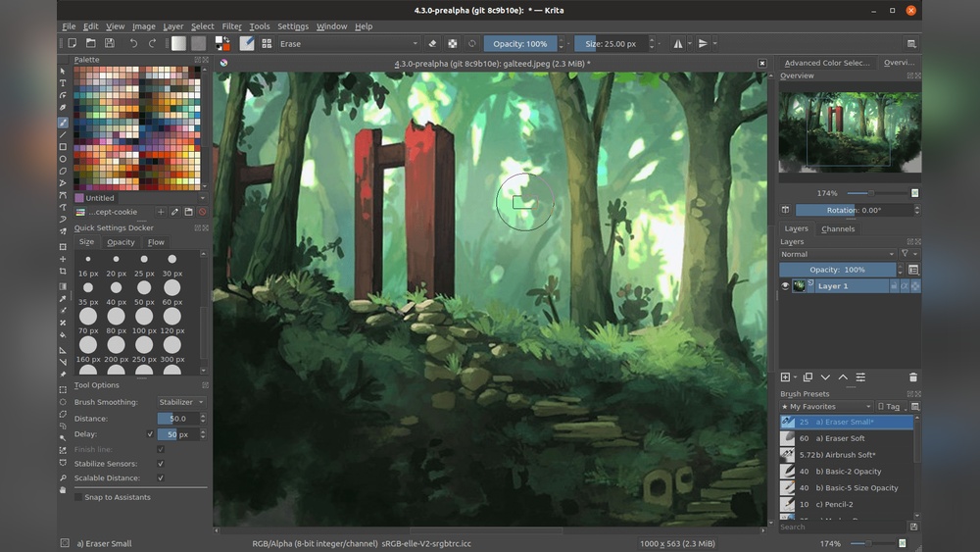This screenshot has height=552, width=980.
Task: Select the Fill bucket tool
Action: pos(63,335)
